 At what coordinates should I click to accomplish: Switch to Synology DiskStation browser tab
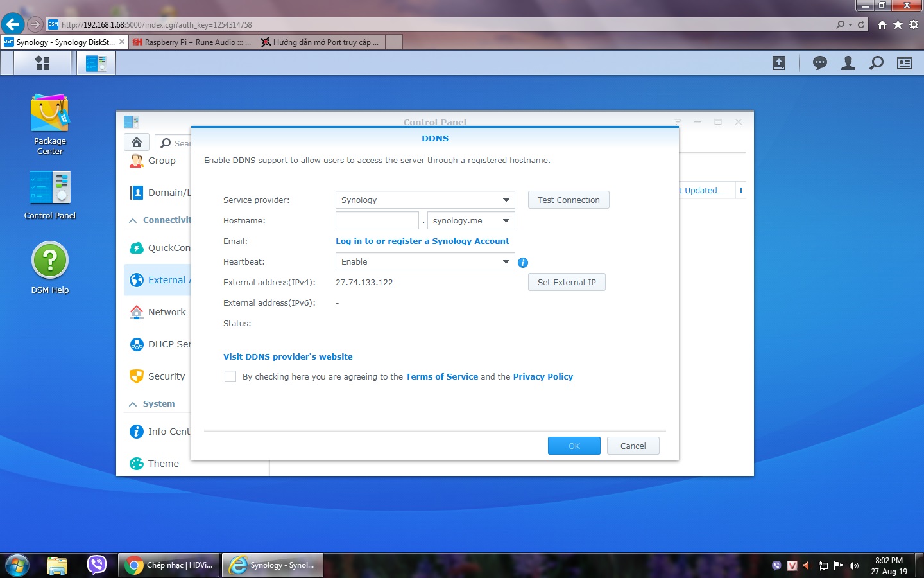[64, 42]
